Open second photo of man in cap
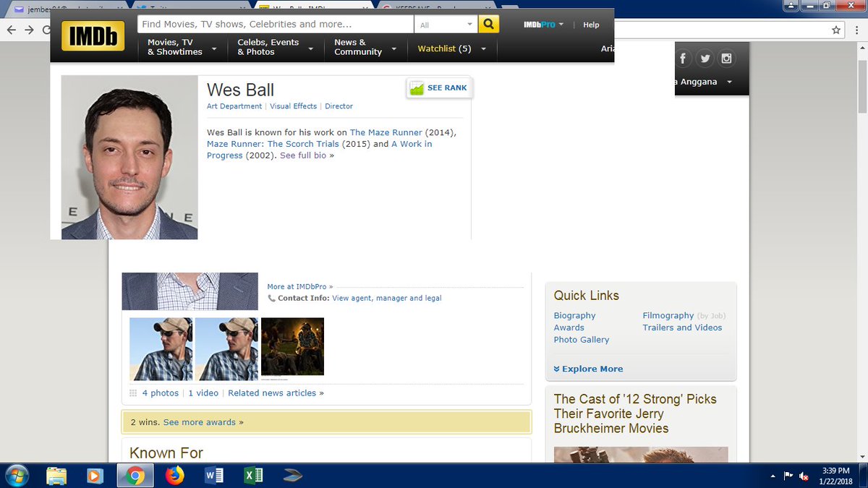Image resolution: width=868 pixels, height=488 pixels. (x=226, y=349)
